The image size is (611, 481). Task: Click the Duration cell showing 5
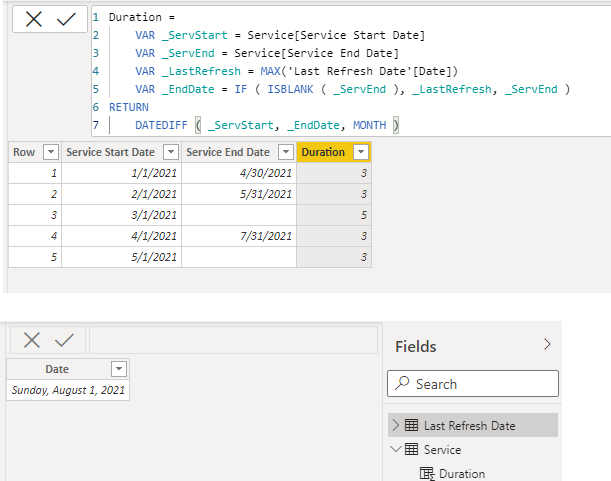point(334,215)
